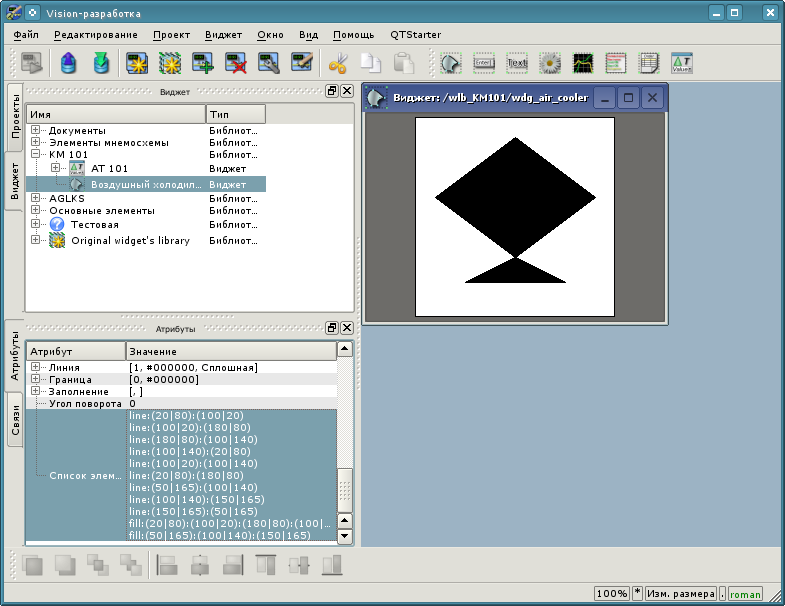Select Original widget's library tree item
The height and width of the screenshot is (606, 785).
click(130, 241)
